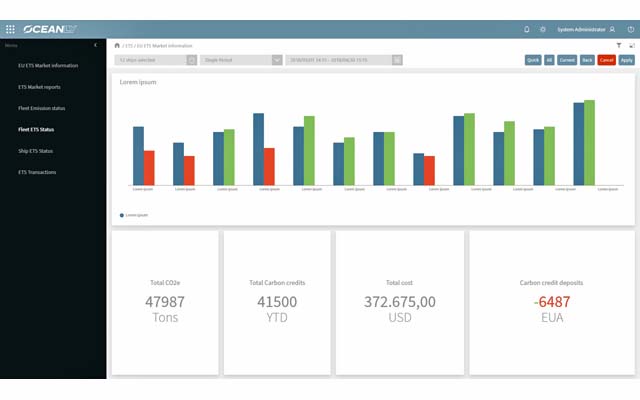The width and height of the screenshot is (640, 400).
Task: Open the app grid launcher icon
Action: 11,29
